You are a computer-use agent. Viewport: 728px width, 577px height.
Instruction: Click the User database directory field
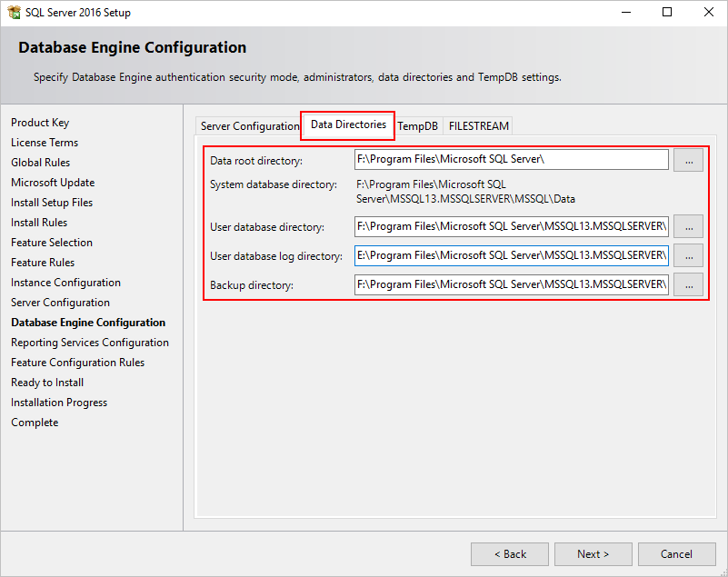pyautogui.click(x=511, y=226)
